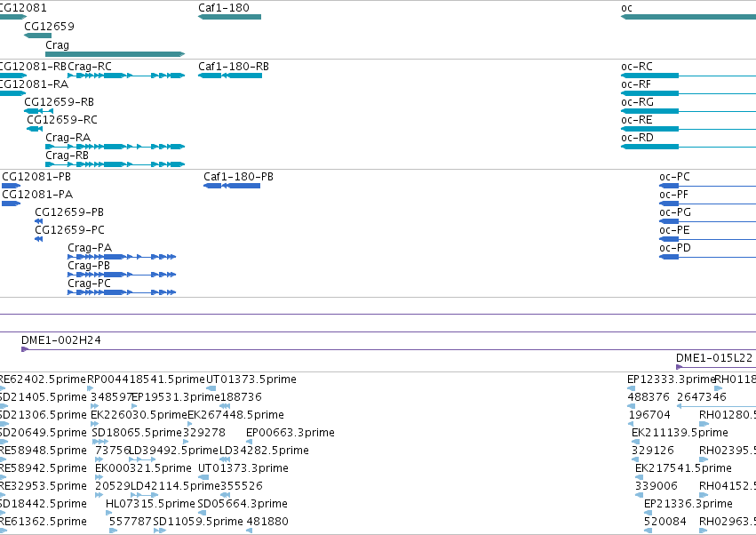Click the CG12659-RB transcript label
The height and width of the screenshot is (535, 756).
[59, 102]
